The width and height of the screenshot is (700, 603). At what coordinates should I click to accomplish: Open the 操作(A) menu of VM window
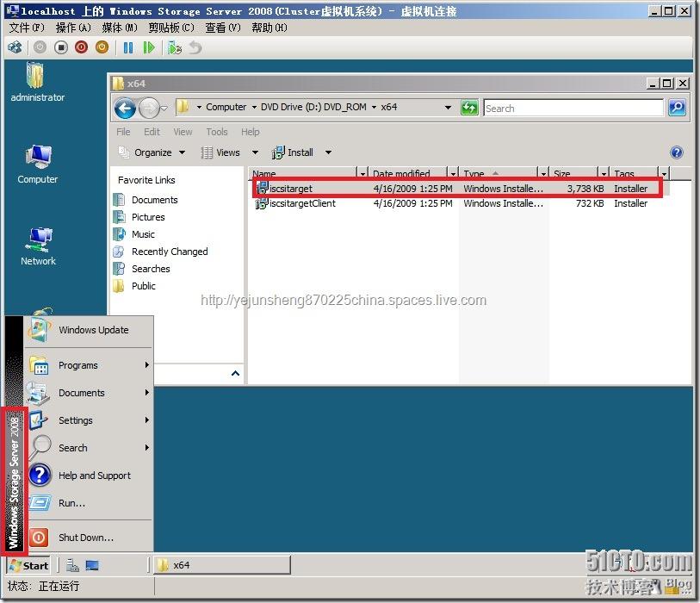click(73, 28)
